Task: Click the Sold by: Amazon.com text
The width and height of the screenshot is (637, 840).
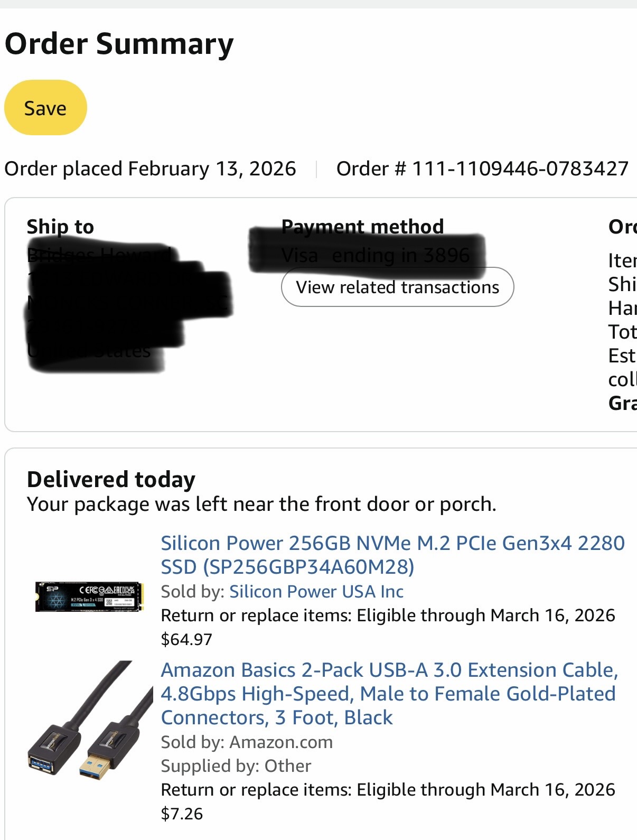Action: pyautogui.click(x=247, y=742)
